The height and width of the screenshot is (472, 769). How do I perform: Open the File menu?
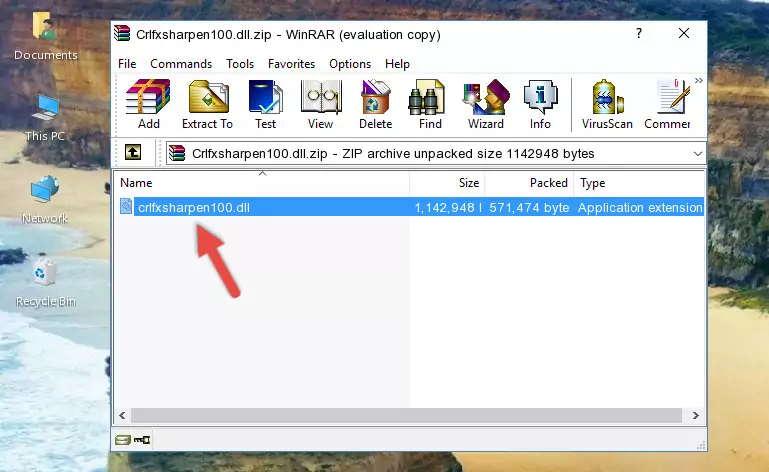point(127,64)
